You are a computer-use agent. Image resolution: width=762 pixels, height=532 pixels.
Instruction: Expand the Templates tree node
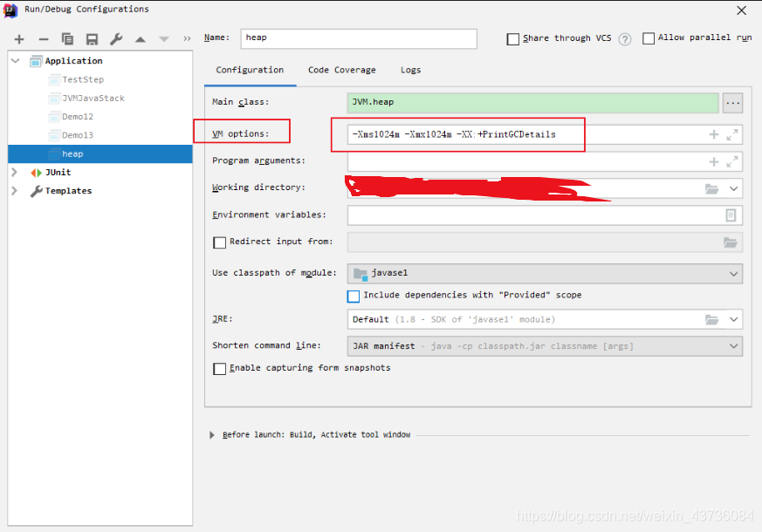(x=14, y=191)
